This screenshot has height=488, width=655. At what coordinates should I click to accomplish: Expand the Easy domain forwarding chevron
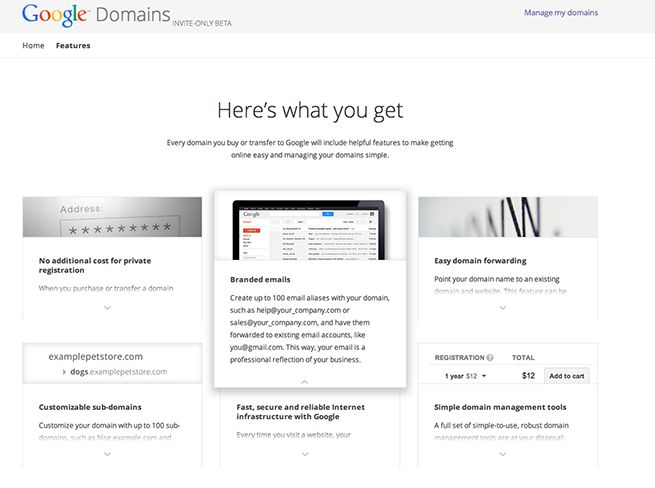click(503, 308)
